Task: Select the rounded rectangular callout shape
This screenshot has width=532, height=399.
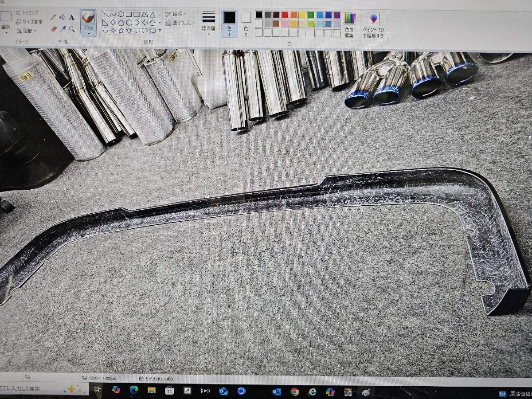Action: [137, 30]
